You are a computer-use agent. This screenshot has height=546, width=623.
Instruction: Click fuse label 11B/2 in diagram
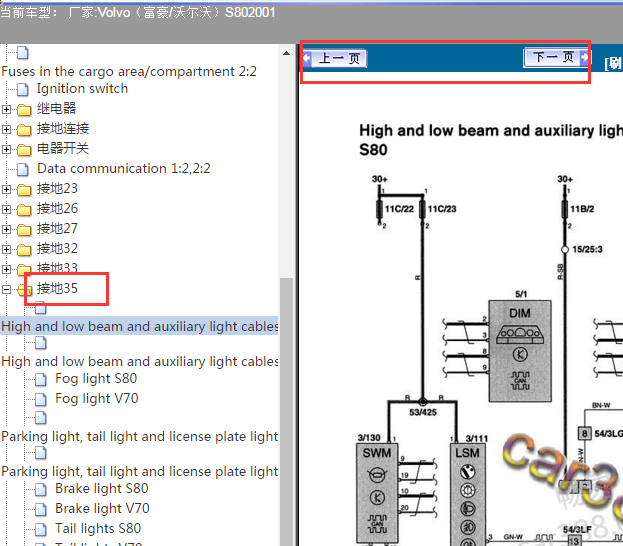click(582, 209)
